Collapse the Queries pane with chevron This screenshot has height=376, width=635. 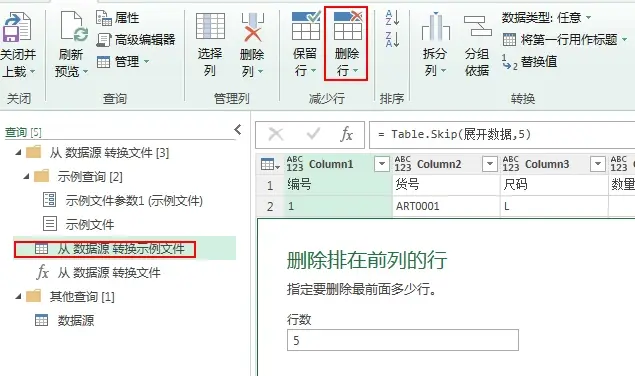[238, 130]
